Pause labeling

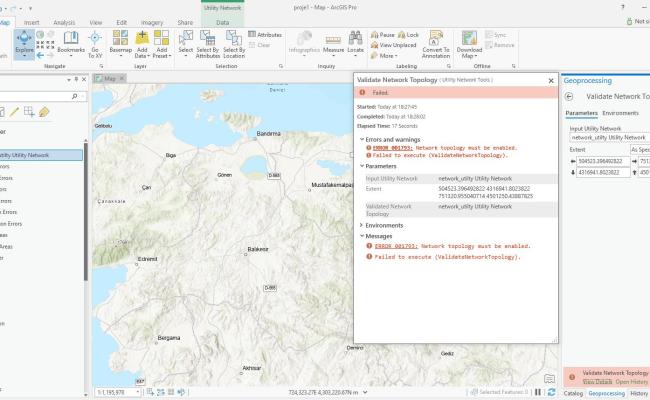click(383, 35)
